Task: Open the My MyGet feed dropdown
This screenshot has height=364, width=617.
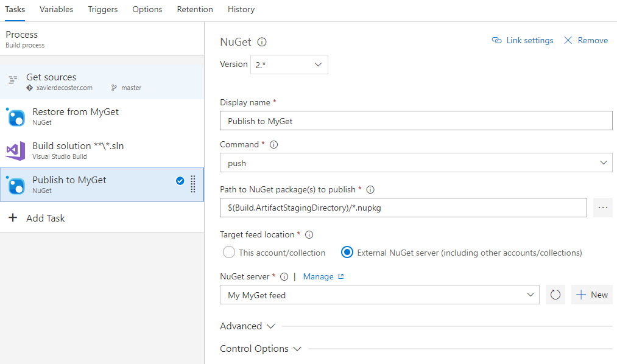Action: [x=379, y=295]
